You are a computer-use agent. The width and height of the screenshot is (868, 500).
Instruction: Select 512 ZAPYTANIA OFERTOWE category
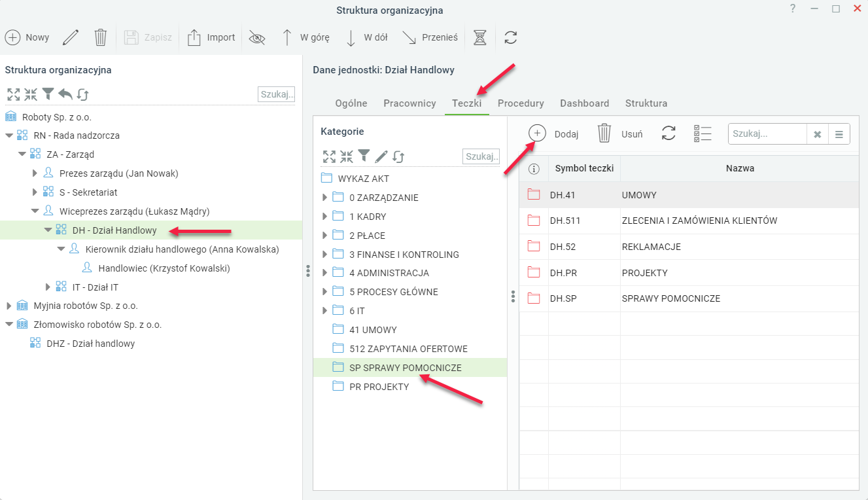409,349
